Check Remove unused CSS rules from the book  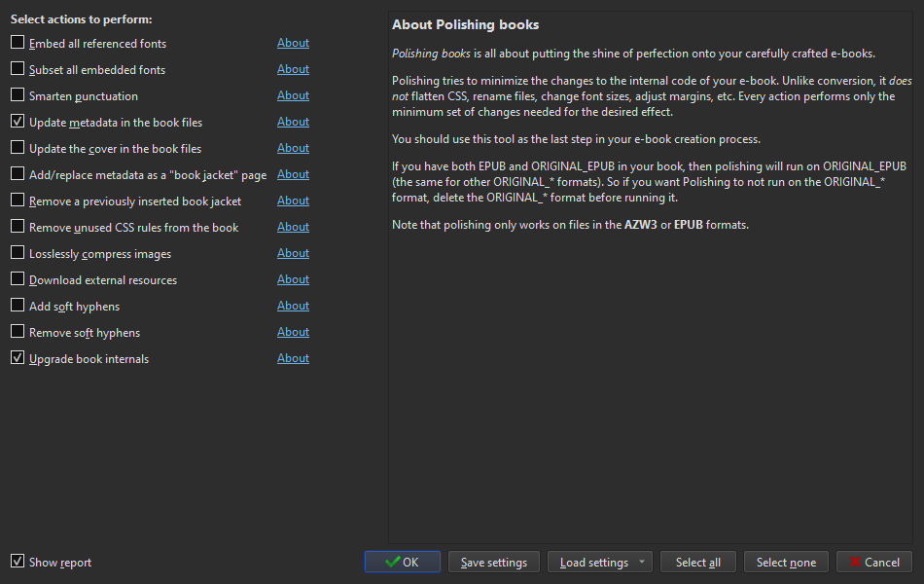tap(16, 227)
